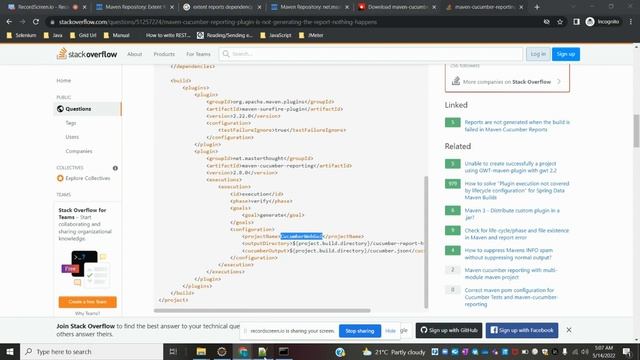This screenshot has width=640, height=360.
Task: Open a new browser tab with plus
Action: tap(537, 7)
